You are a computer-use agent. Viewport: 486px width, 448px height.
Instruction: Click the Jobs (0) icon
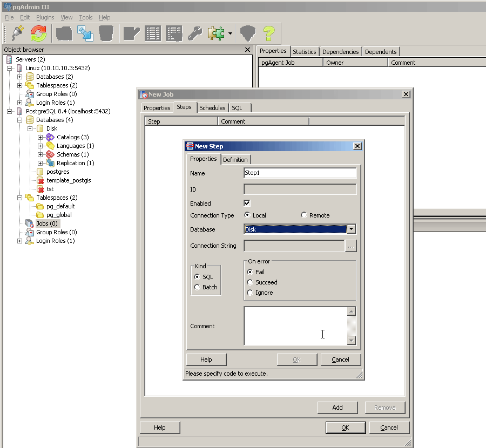[30, 223]
